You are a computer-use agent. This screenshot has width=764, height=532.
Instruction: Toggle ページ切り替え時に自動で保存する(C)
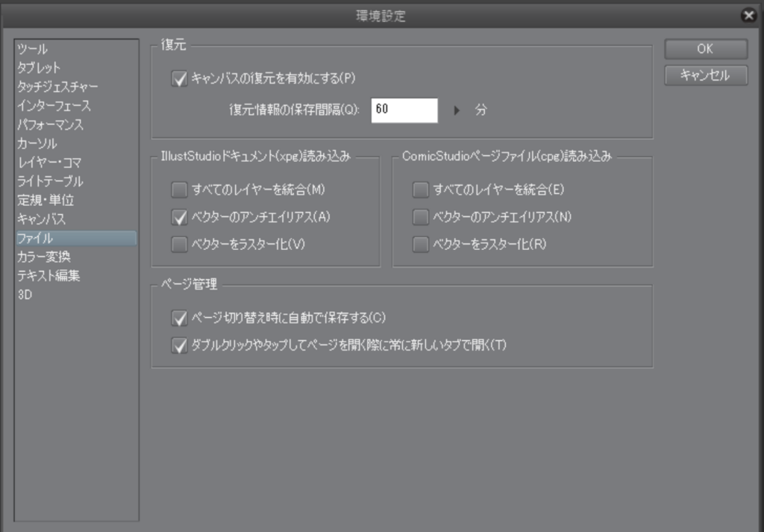point(179,319)
